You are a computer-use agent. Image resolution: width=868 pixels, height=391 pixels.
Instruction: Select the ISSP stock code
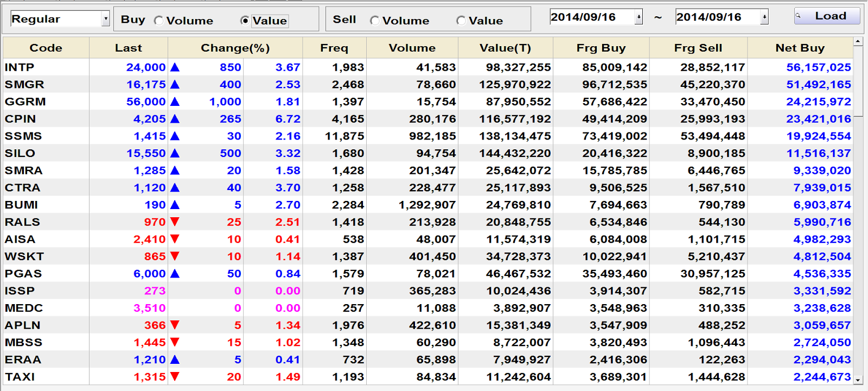(20, 291)
